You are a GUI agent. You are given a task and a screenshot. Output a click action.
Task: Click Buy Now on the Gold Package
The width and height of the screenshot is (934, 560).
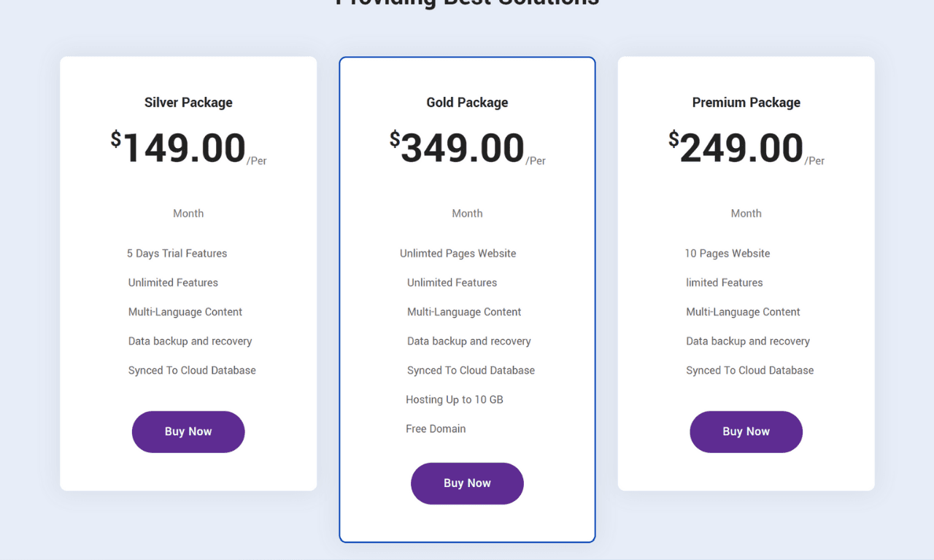click(x=467, y=483)
